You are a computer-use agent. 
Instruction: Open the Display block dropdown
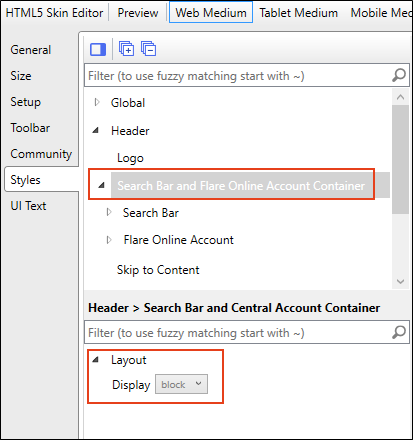[x=181, y=384]
